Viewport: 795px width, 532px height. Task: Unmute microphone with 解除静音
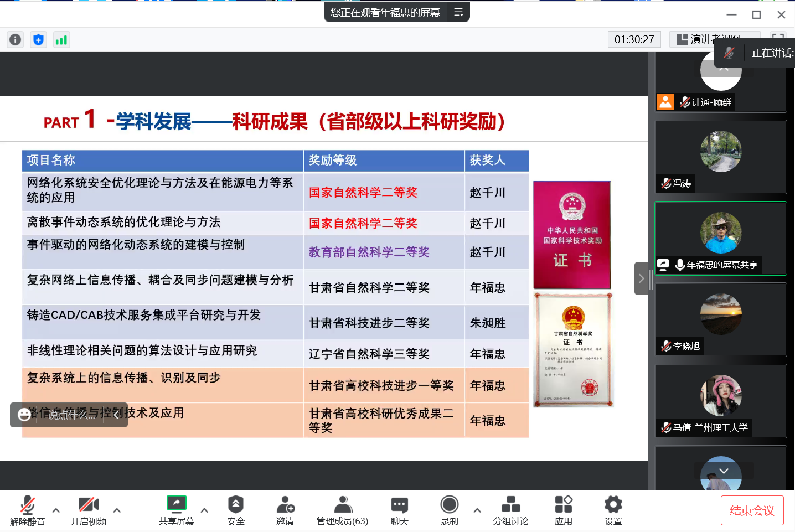click(28, 510)
